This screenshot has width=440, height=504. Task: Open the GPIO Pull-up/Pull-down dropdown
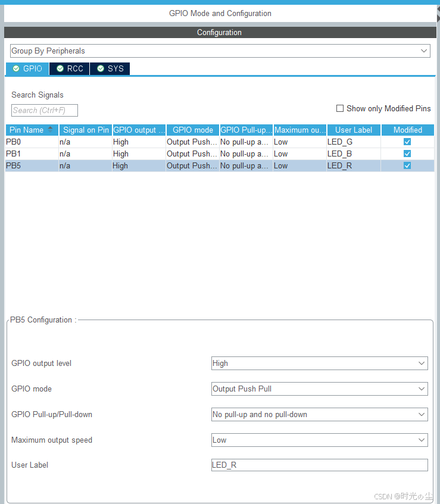coord(319,414)
